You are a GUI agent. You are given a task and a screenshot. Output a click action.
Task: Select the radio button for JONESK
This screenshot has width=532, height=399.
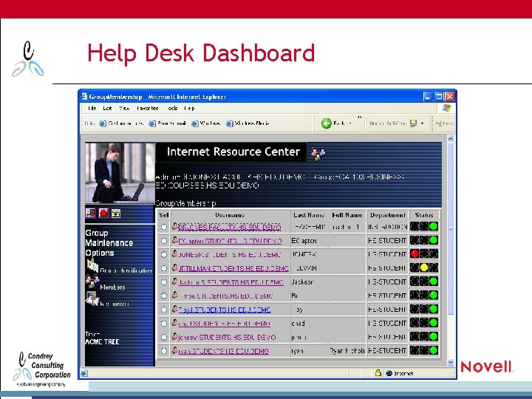[163, 254]
